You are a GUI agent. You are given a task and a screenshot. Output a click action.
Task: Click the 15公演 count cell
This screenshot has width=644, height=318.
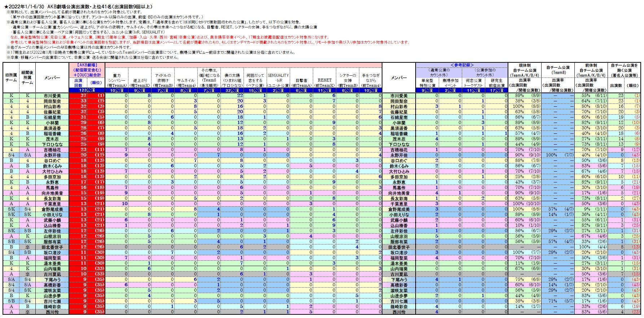[255, 90]
